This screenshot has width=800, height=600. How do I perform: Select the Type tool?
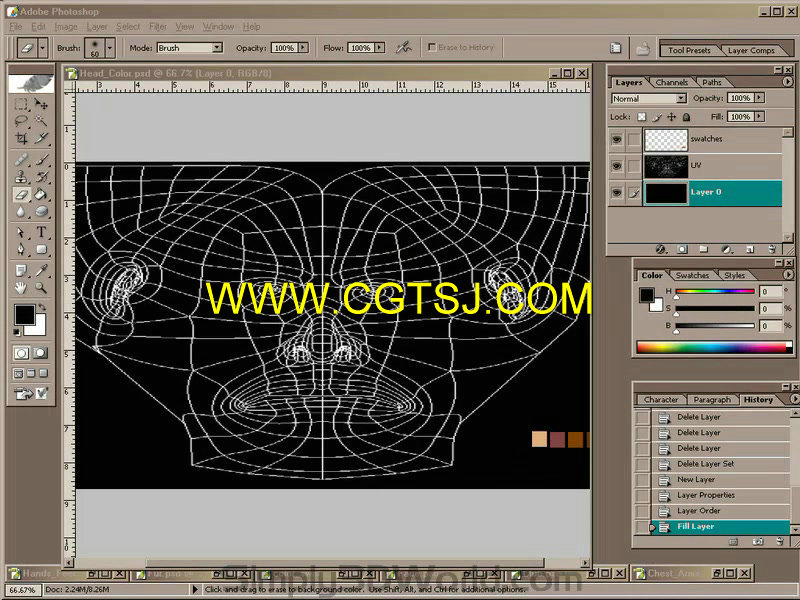tap(41, 232)
